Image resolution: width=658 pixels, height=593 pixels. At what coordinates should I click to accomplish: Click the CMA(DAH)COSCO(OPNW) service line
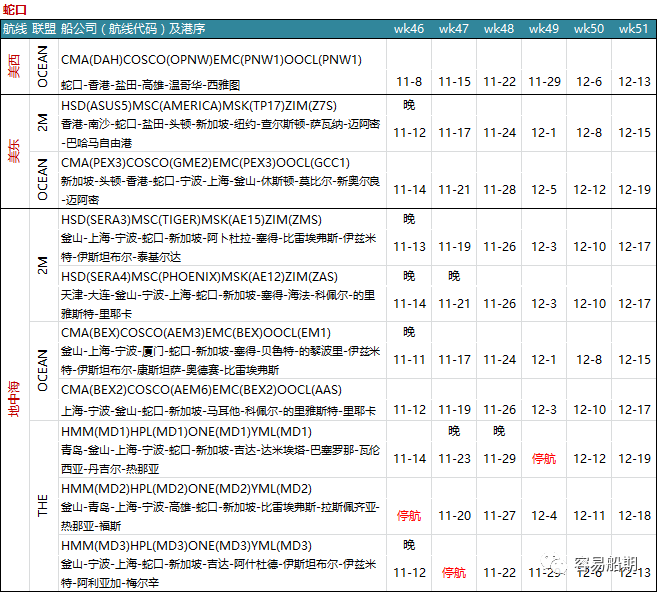211,60
